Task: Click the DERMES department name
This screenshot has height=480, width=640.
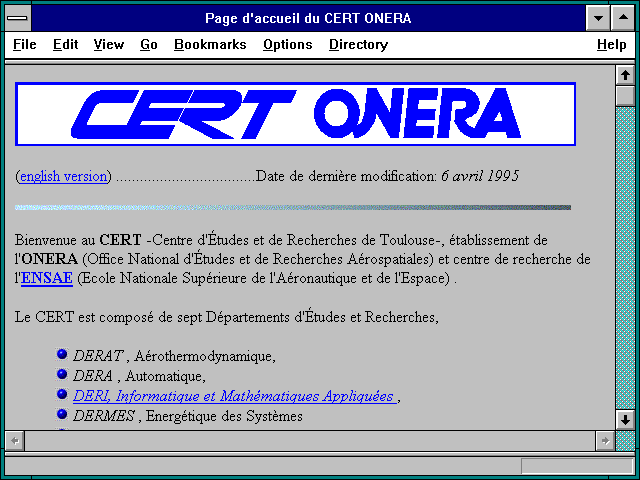Action: tap(104, 416)
